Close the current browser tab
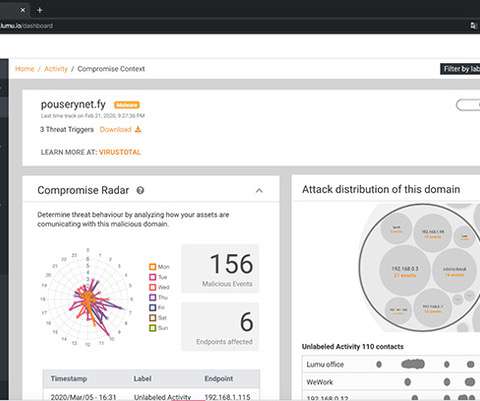The image size is (480, 401). pos(23,10)
